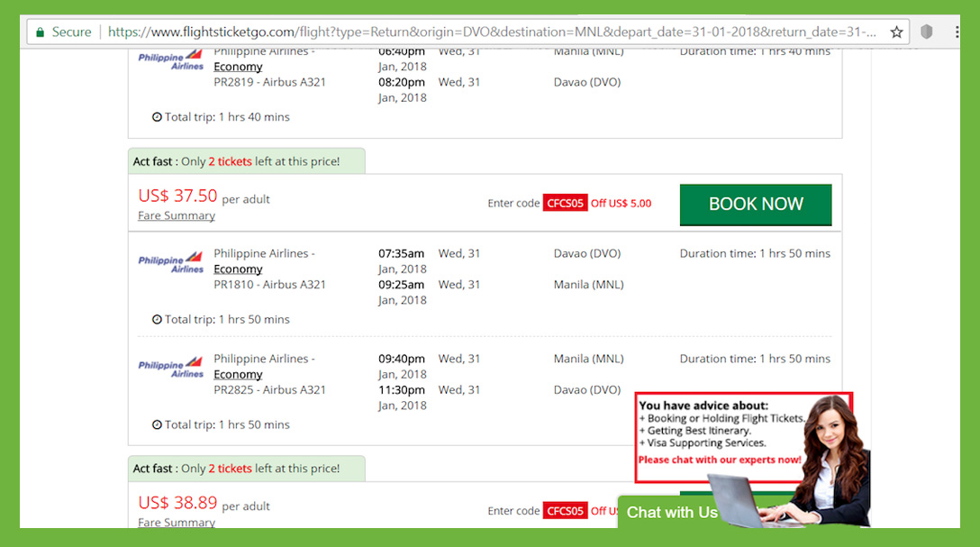Image resolution: width=980 pixels, height=547 pixels.
Task: Click the green secure padlock icon
Action: point(40,32)
